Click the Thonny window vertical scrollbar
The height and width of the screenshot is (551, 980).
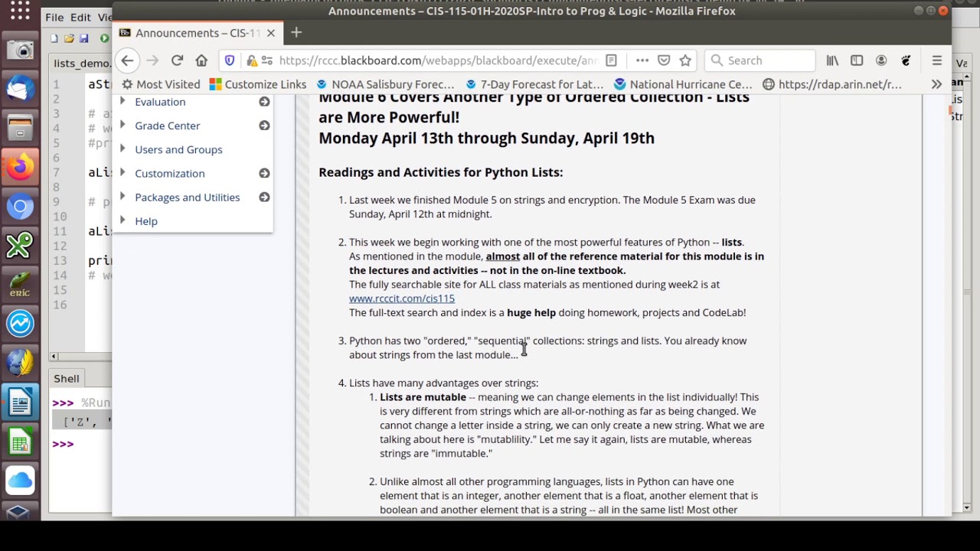(968, 291)
